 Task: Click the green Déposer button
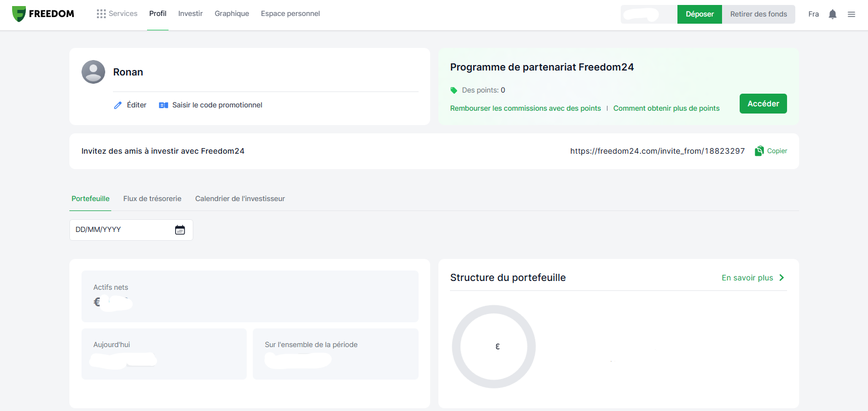699,14
